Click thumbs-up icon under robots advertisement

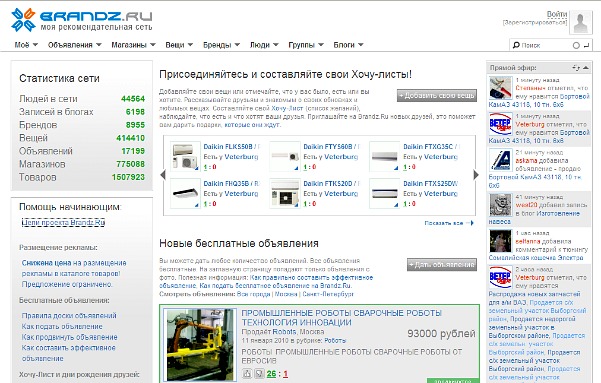point(247,373)
